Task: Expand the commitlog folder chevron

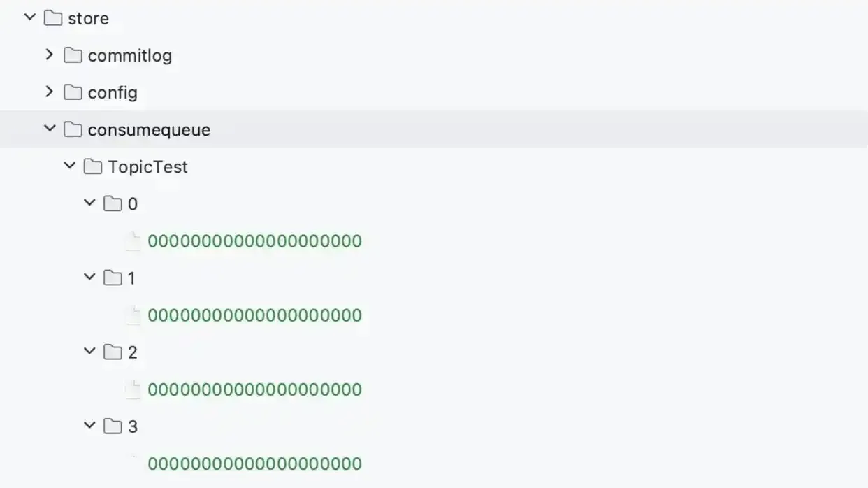Action: (49, 55)
